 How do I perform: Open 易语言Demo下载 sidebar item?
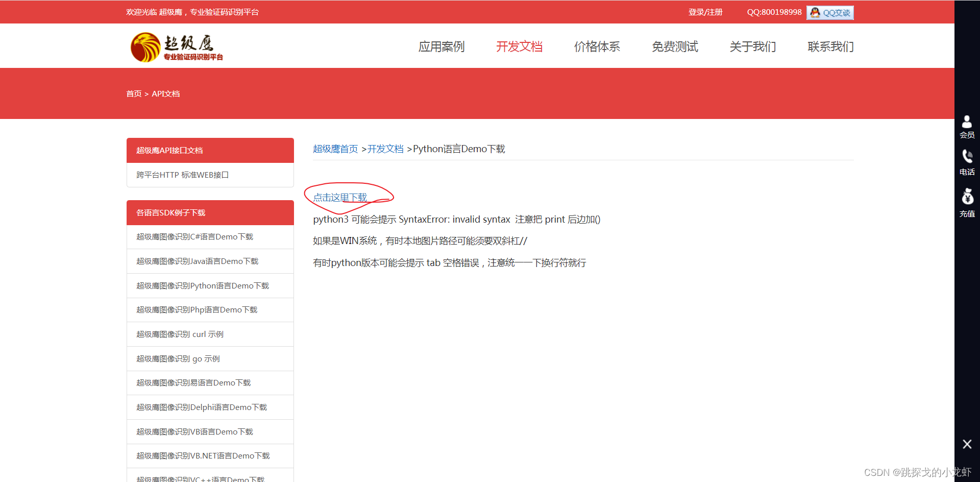pos(210,383)
